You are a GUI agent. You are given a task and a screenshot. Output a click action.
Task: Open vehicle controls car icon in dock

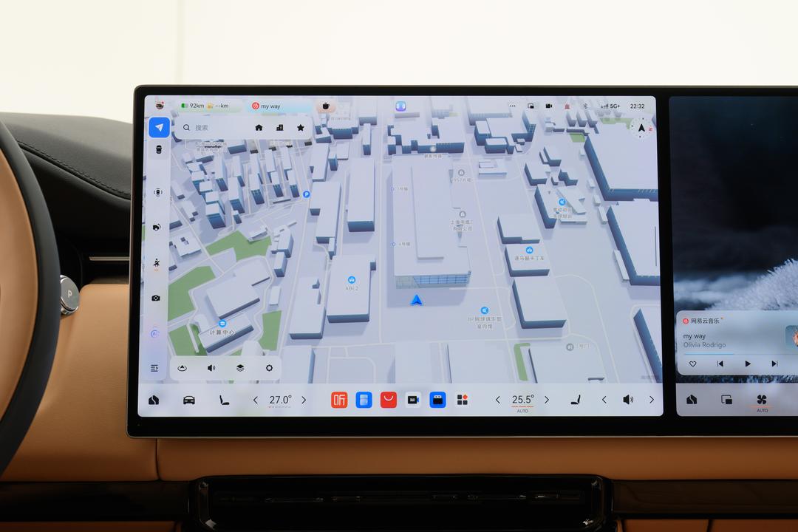click(189, 400)
